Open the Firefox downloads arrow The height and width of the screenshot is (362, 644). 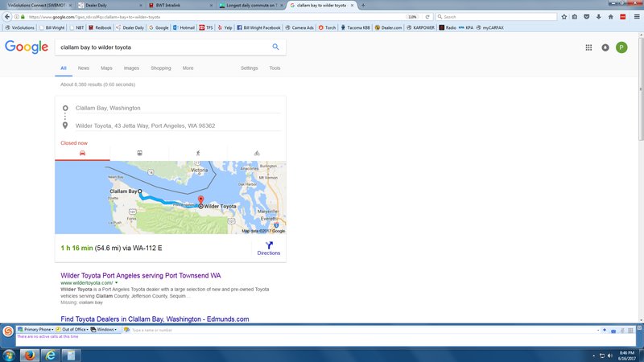(598, 17)
